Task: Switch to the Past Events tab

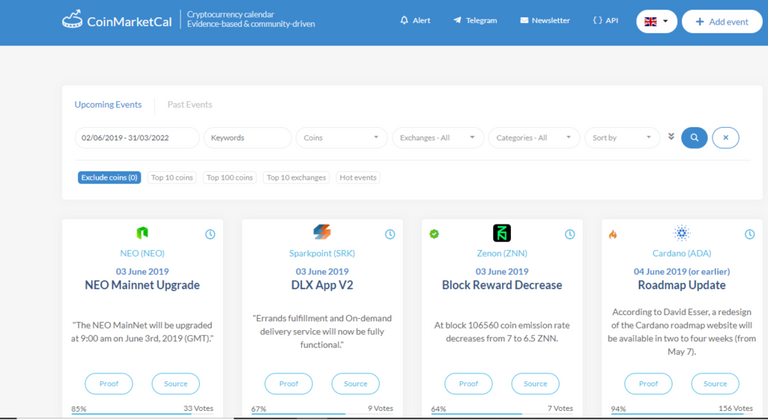Action: [x=190, y=104]
